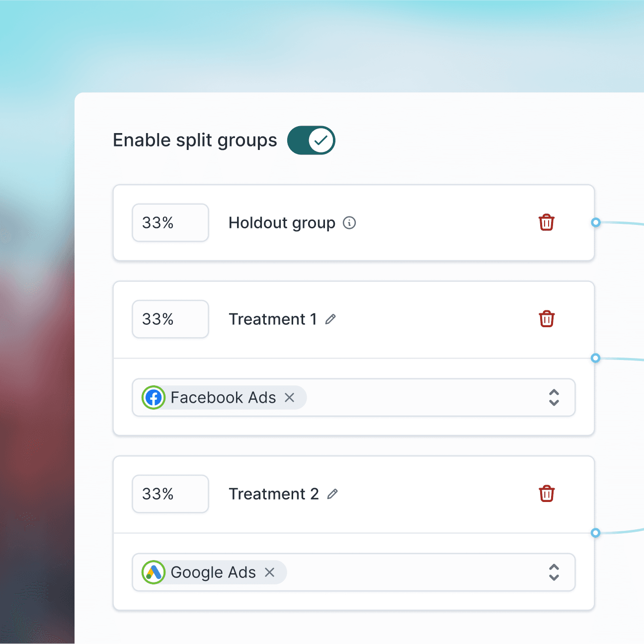Screen dimensions: 644x644
Task: View info about the Holdout group
Action: 349,223
